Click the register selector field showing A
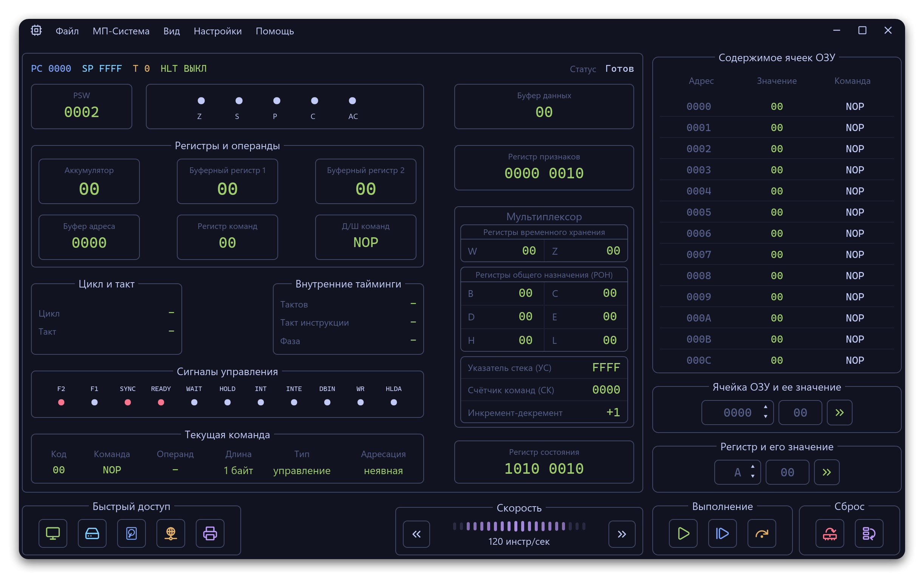This screenshot has width=924, height=578. pos(737,472)
